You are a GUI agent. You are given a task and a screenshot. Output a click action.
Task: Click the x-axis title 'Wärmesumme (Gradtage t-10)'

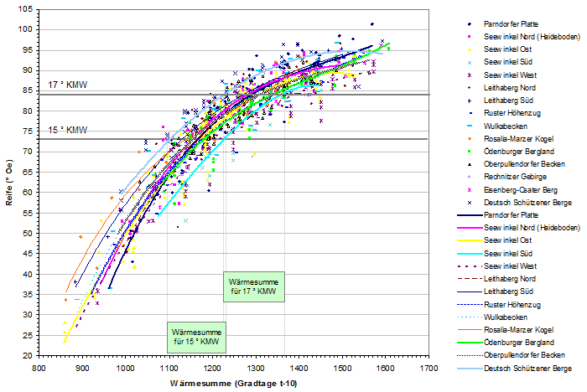point(234,384)
